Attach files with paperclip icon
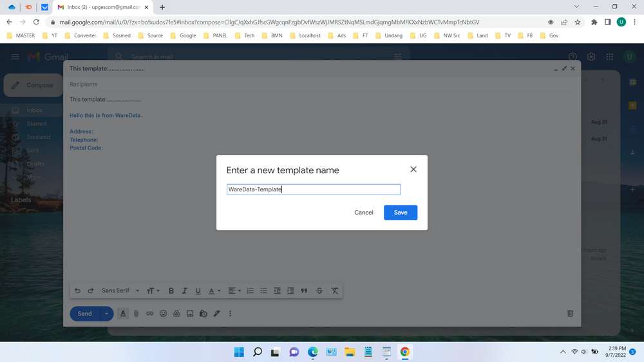Viewport: 644px width, 362px height. click(x=137, y=314)
